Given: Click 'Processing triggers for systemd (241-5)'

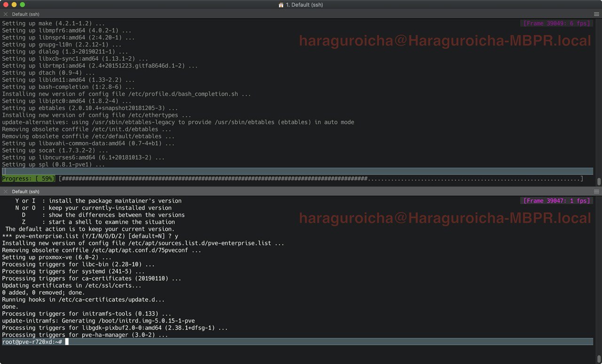Looking at the screenshot, I should (73, 271).
